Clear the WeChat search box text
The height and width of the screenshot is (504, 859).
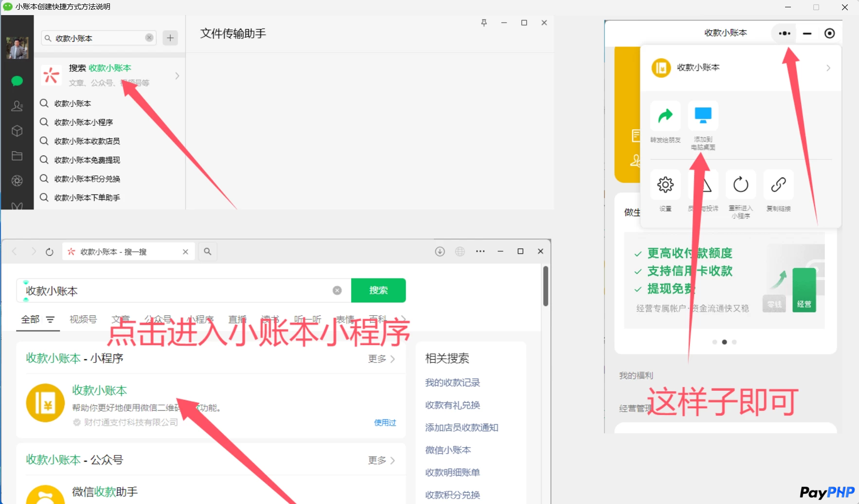tap(149, 38)
